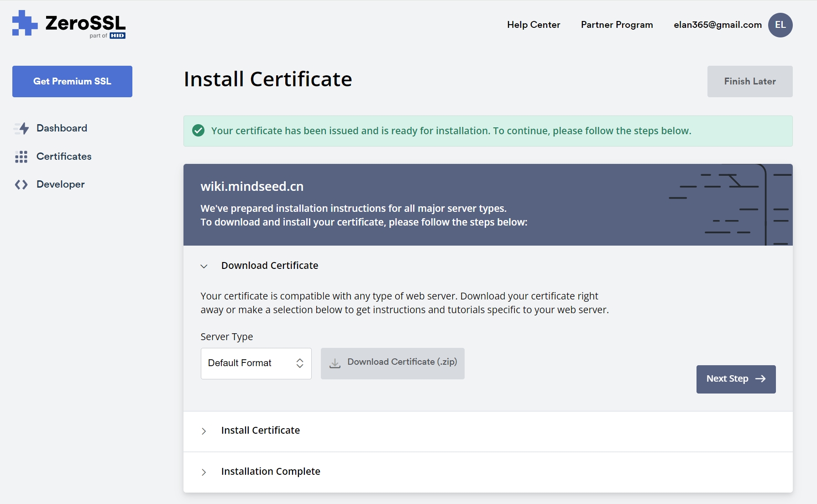Click the Dashboard lightning bolt icon
This screenshot has width=817, height=504.
pos(21,128)
